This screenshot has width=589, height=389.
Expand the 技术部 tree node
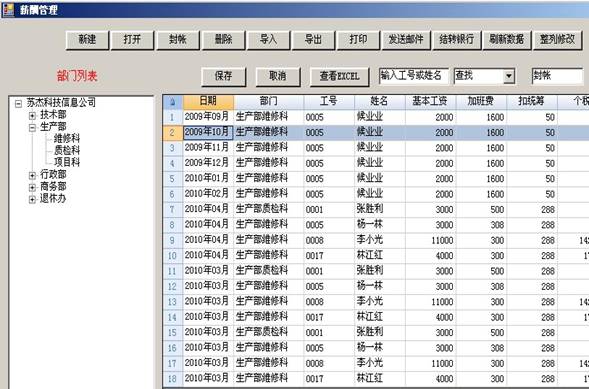(x=32, y=116)
